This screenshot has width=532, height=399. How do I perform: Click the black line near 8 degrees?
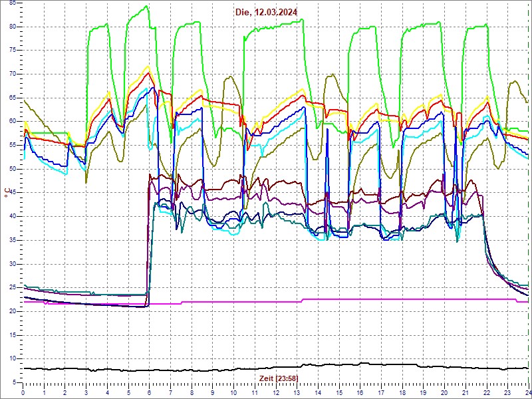[x=199, y=370]
